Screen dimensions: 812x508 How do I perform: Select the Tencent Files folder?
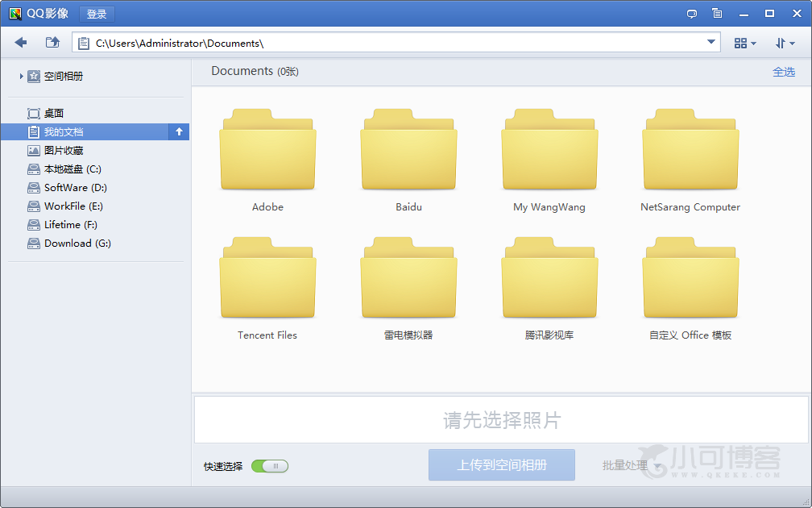(x=267, y=289)
